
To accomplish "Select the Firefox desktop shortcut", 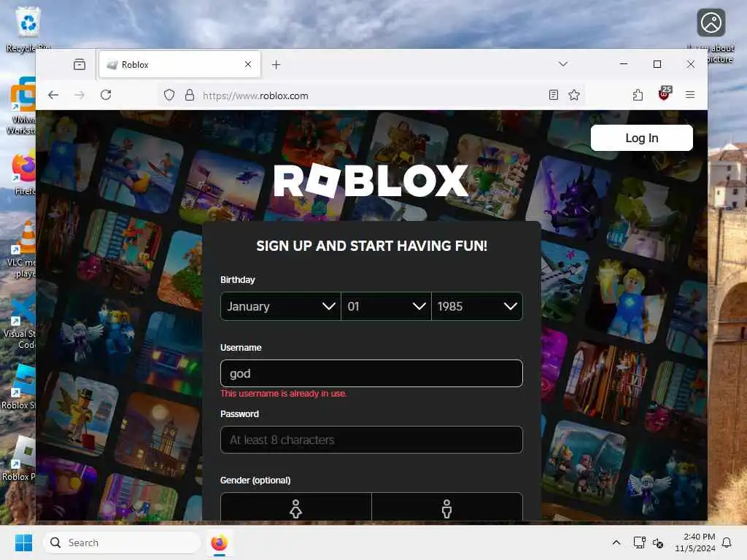I will click(x=24, y=174).
